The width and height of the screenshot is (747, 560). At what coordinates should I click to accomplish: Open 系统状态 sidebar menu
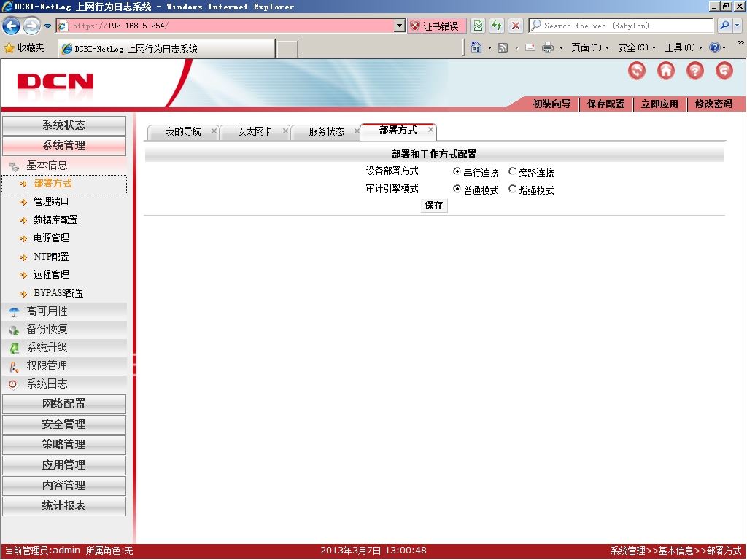(x=64, y=125)
